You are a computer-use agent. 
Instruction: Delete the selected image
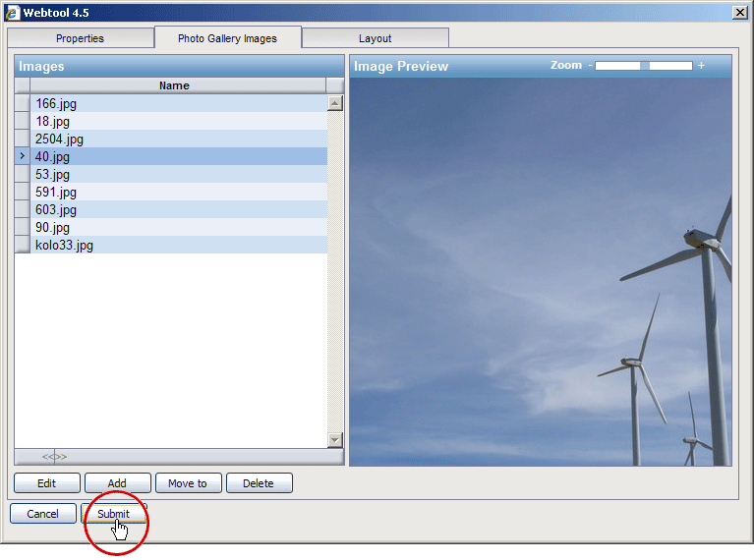(x=259, y=483)
